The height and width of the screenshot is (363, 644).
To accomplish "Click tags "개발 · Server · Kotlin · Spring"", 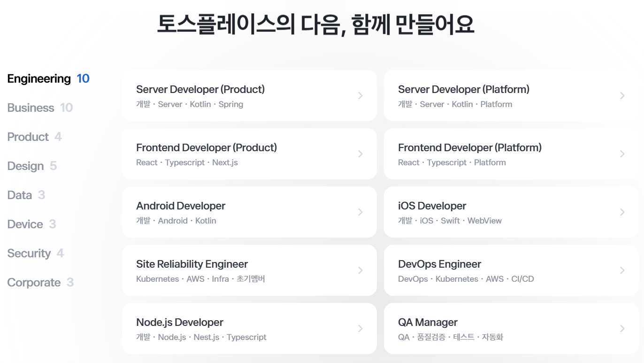I will [x=190, y=104].
